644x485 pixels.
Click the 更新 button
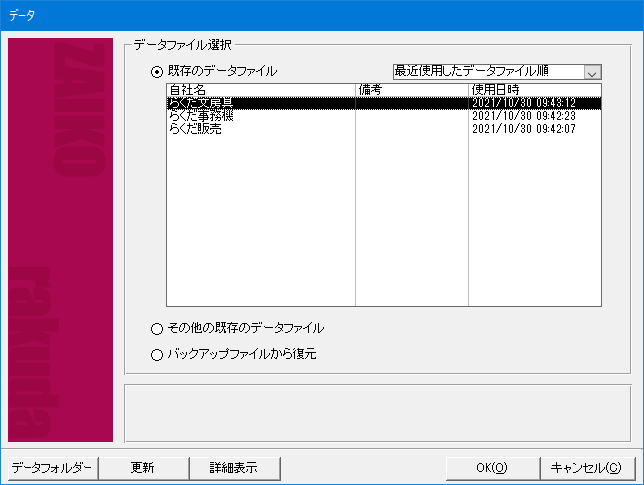pos(143,468)
